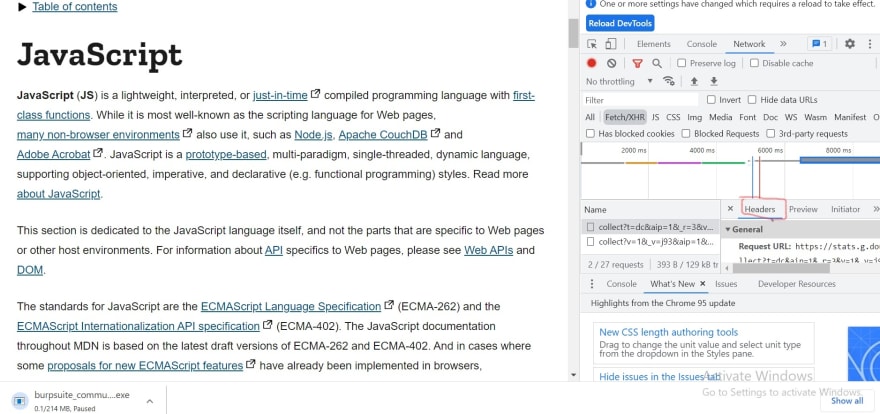Click the network timeline overview at 6000 ms
Image resolution: width=880 pixels, height=414 pixels.
[769, 150]
